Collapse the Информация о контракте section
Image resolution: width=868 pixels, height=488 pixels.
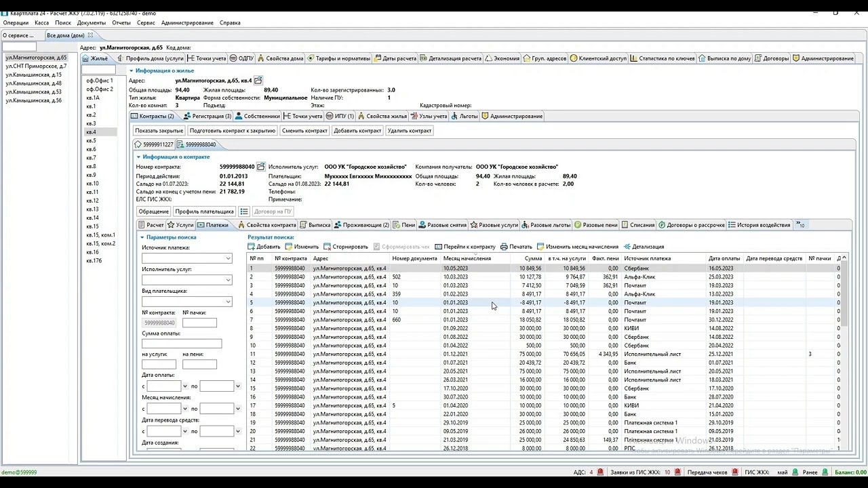pyautogui.click(x=139, y=157)
